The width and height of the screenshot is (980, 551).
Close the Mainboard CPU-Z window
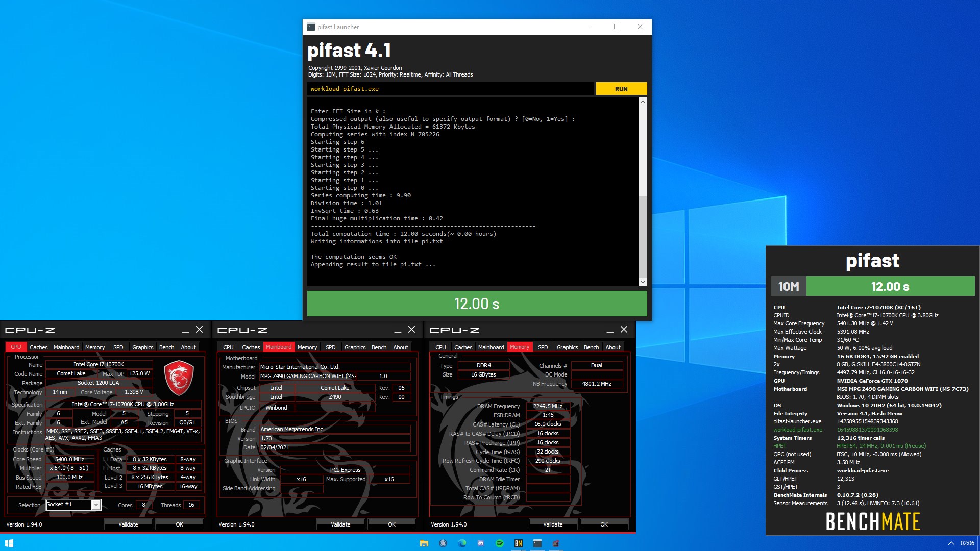(x=412, y=330)
